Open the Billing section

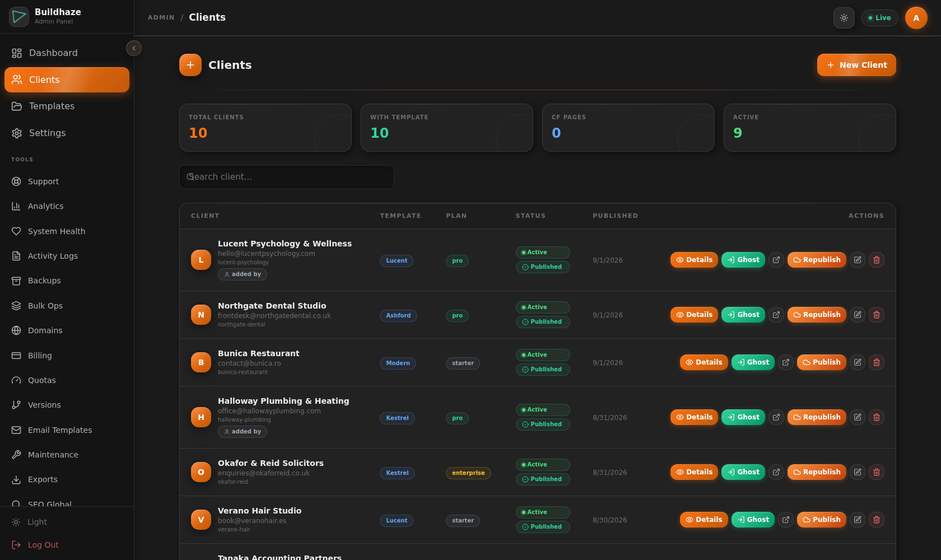pos(67,356)
